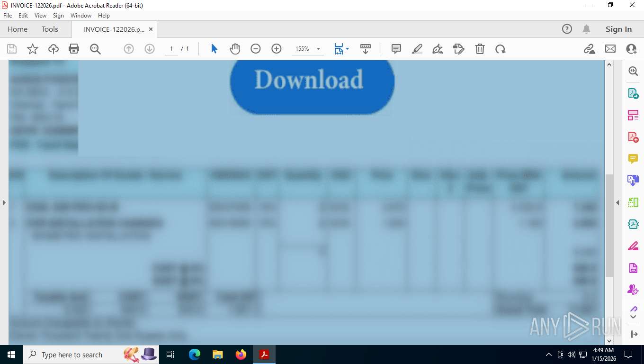Click the Windows Start button
644x364 pixels.
(x=11, y=355)
